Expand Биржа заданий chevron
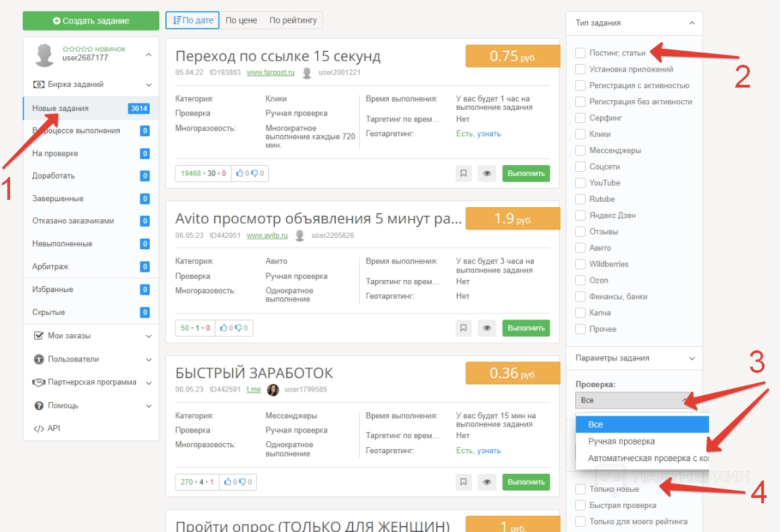Image resolution: width=784 pixels, height=532 pixels. click(149, 84)
